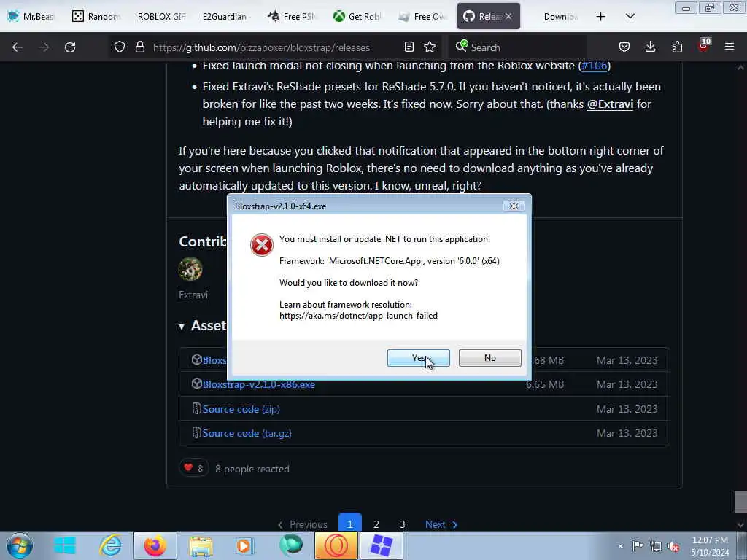Viewport: 747px width, 560px height.
Task: Click the 8 people reacted text
Action: [252, 469]
